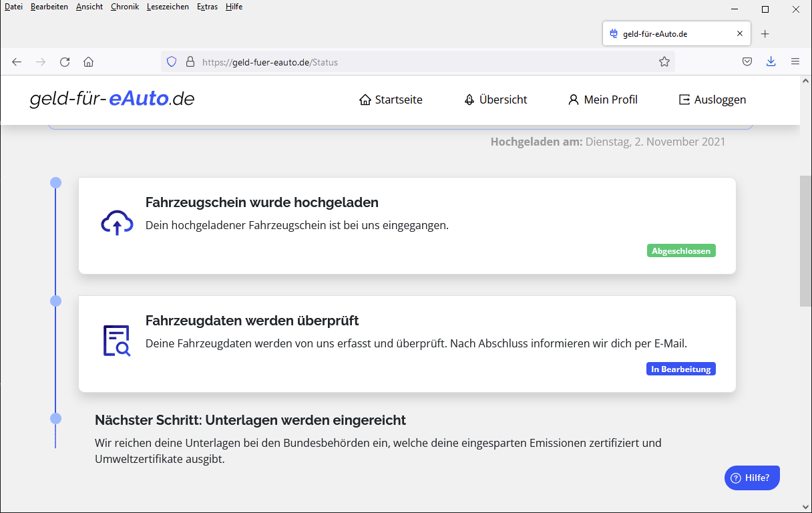Click the cloud upload icon

point(117,223)
